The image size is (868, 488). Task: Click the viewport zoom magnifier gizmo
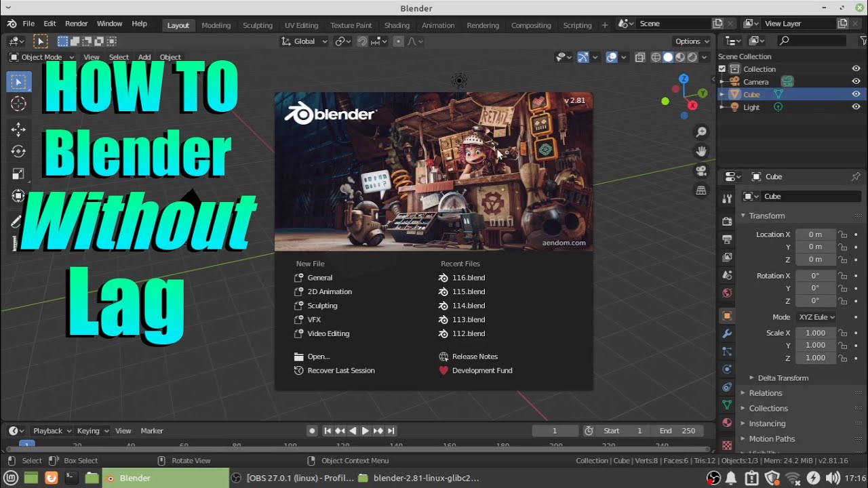tap(702, 132)
